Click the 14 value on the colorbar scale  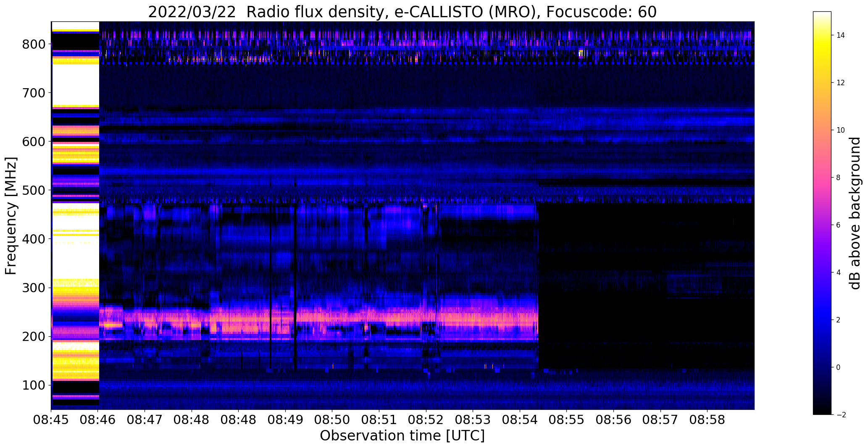[840, 35]
